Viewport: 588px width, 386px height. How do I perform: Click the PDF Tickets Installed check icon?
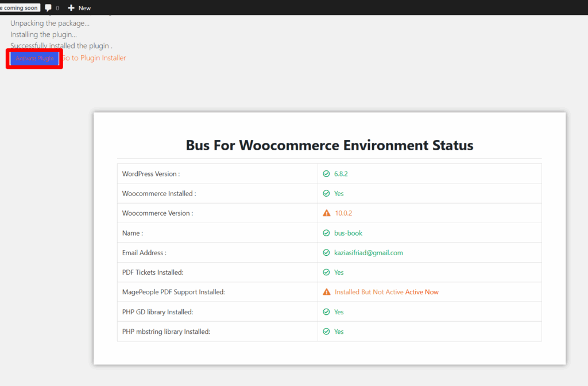(326, 272)
